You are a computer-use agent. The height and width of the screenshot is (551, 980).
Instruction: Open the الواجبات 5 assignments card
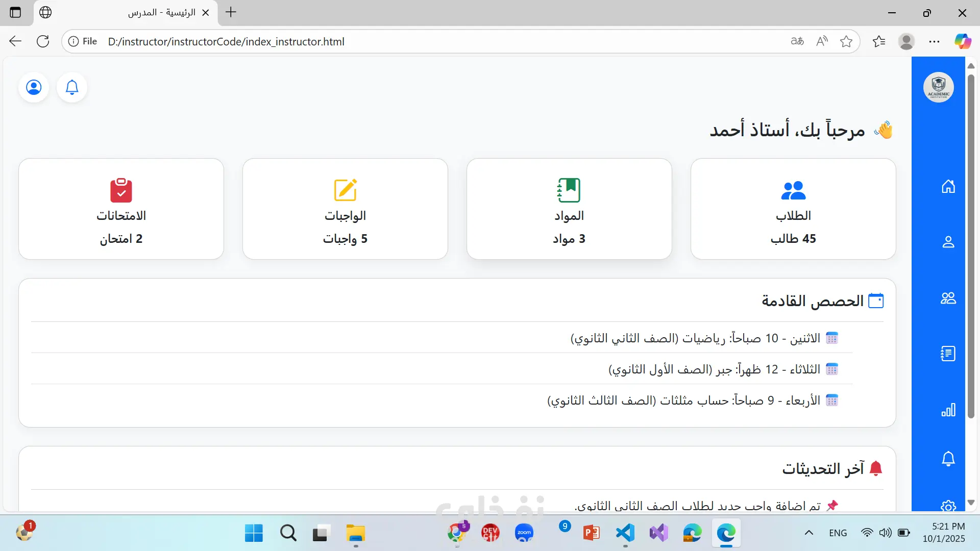click(345, 209)
